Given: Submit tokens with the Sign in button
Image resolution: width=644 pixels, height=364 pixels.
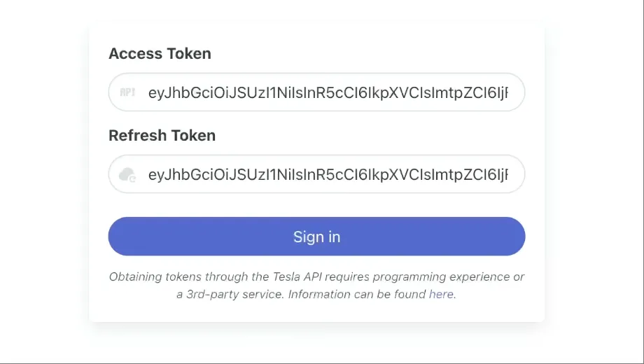Looking at the screenshot, I should coord(316,237).
